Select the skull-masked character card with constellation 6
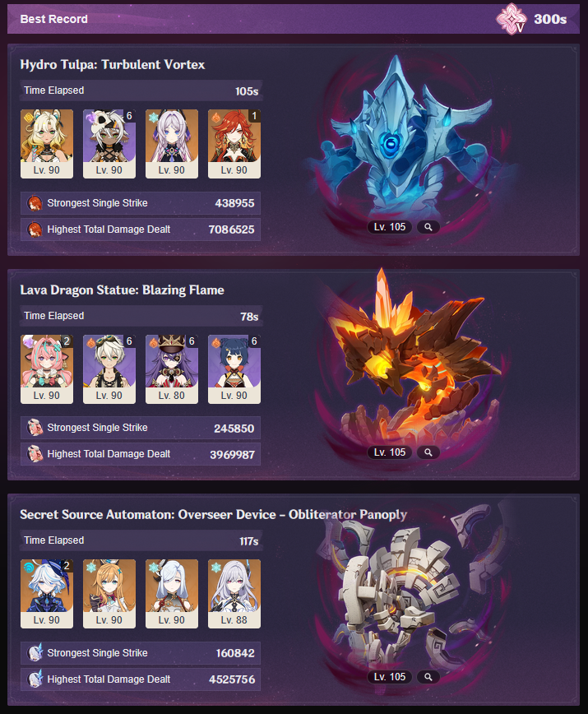 pyautogui.click(x=109, y=143)
